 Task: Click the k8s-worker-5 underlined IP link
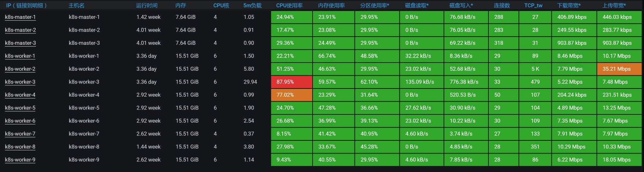tap(20, 108)
